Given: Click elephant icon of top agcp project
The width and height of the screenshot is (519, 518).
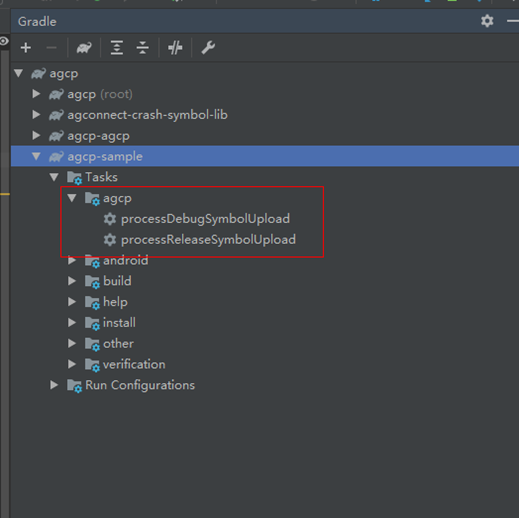Looking at the screenshot, I should [x=38, y=73].
